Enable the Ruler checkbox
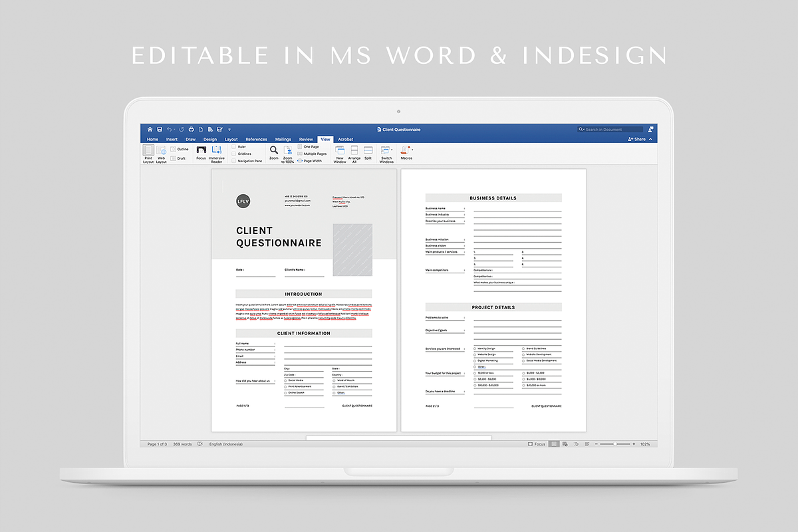The height and width of the screenshot is (532, 798). (x=233, y=147)
